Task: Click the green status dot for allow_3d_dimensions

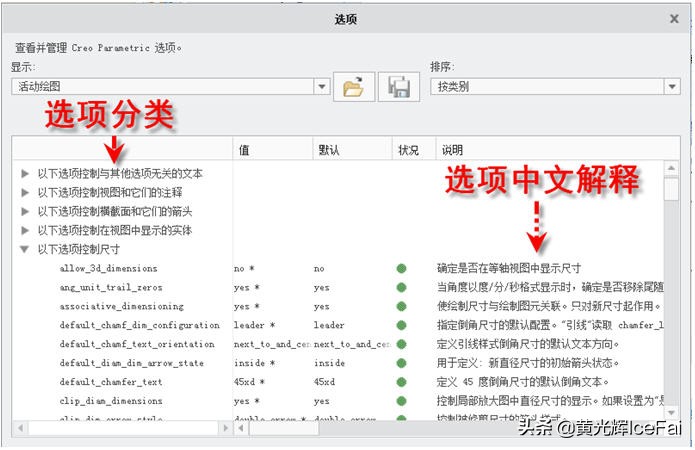Action: pyautogui.click(x=402, y=269)
